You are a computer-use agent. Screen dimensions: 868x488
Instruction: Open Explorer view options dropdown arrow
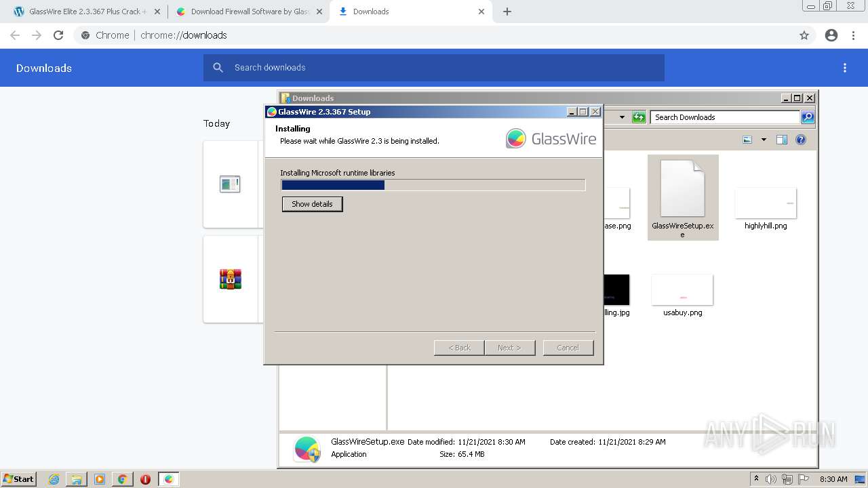[x=764, y=140]
